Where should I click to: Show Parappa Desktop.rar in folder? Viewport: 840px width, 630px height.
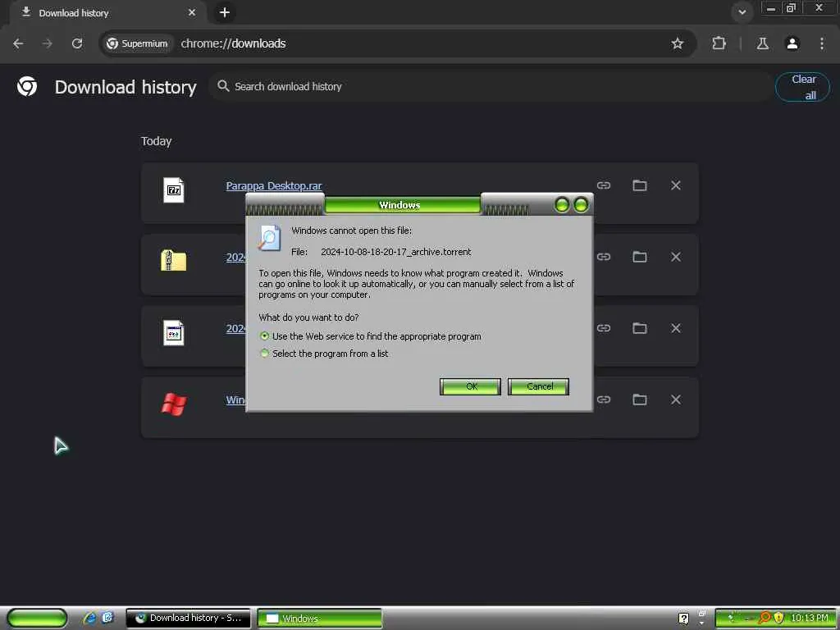(640, 185)
